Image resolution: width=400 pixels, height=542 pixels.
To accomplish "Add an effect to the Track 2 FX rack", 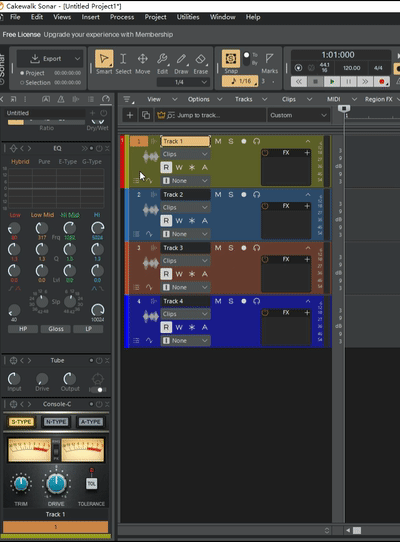I will point(307,206).
